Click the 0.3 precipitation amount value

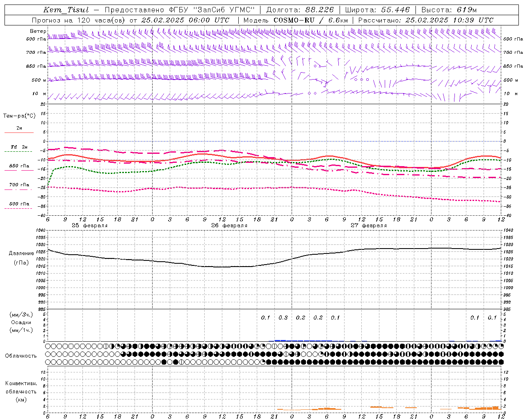(283, 318)
